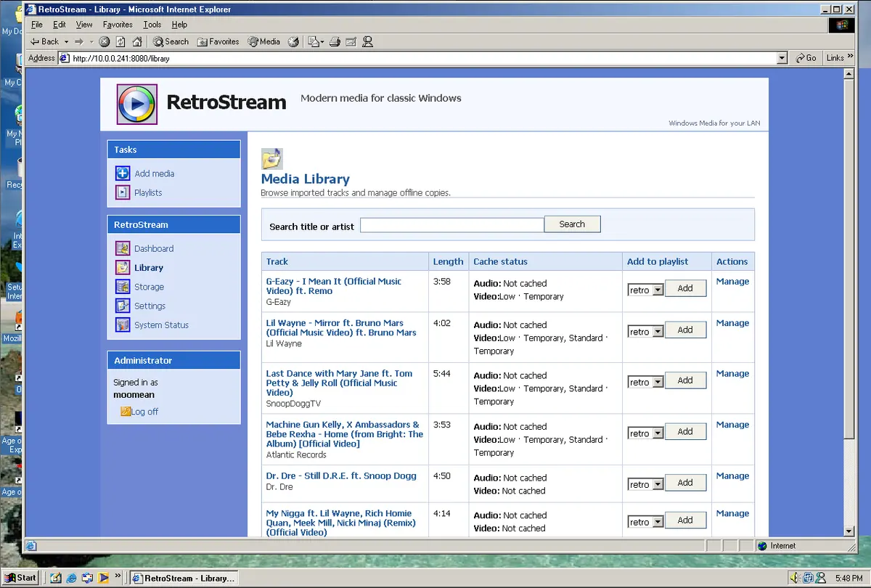Click the Search button

(x=572, y=224)
